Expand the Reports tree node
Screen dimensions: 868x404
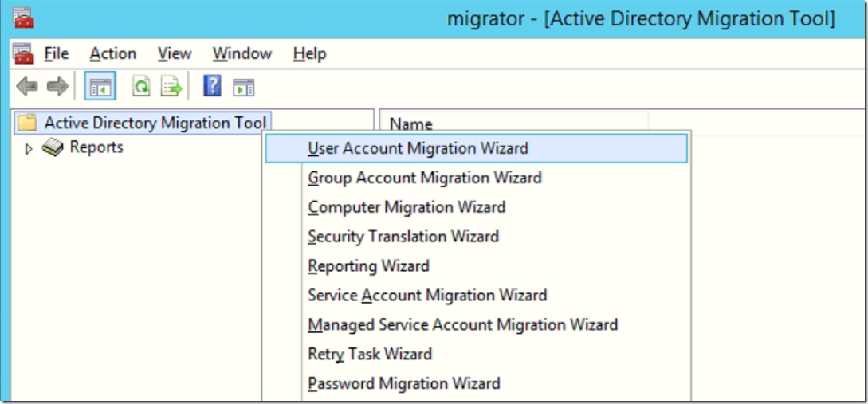(x=29, y=148)
